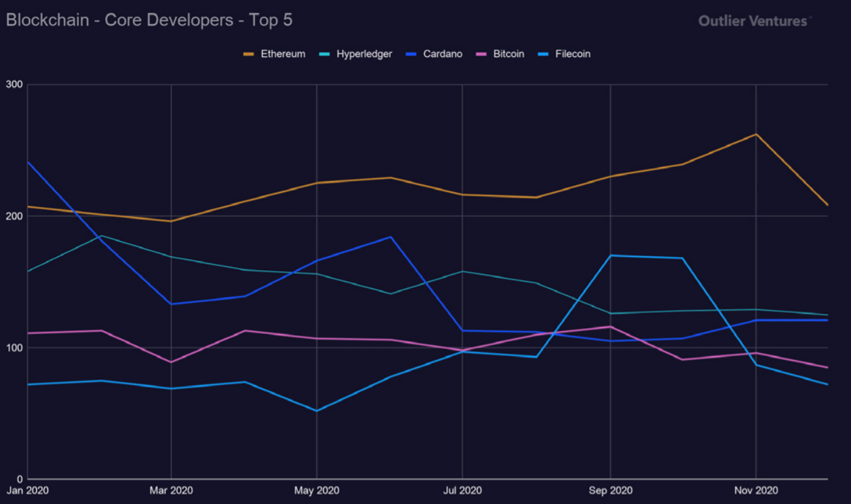
Task: Click the Hyperledger legend text label
Action: (x=364, y=54)
